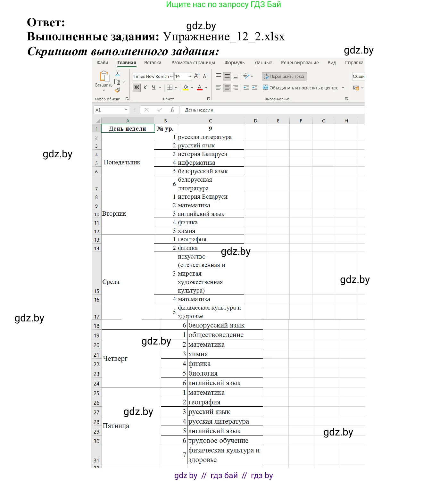Open the Alignment group dialog launcher
This screenshot has width=448, height=481.
pyautogui.click(x=346, y=99)
